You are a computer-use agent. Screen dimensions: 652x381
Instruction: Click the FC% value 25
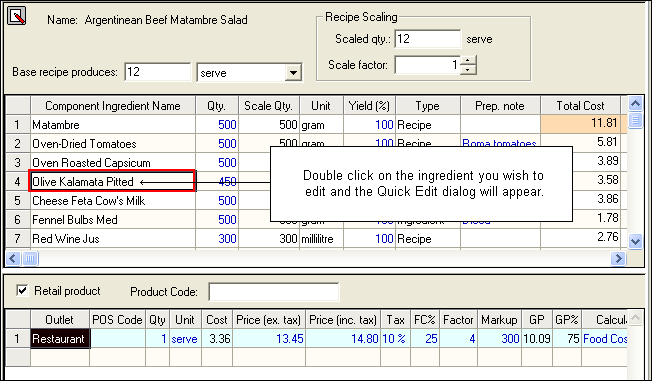point(425,339)
